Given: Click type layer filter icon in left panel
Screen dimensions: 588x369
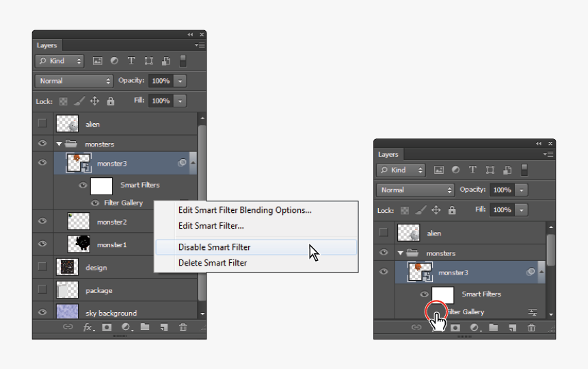Looking at the screenshot, I should [131, 61].
